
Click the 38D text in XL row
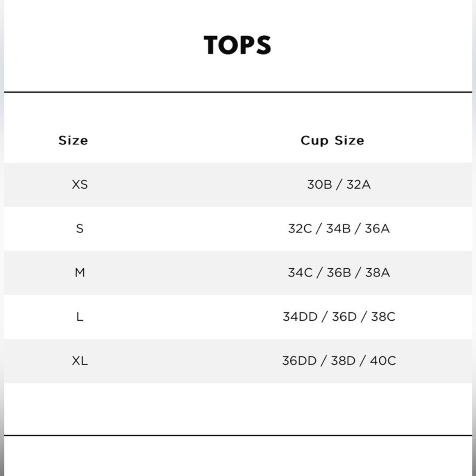(x=343, y=361)
